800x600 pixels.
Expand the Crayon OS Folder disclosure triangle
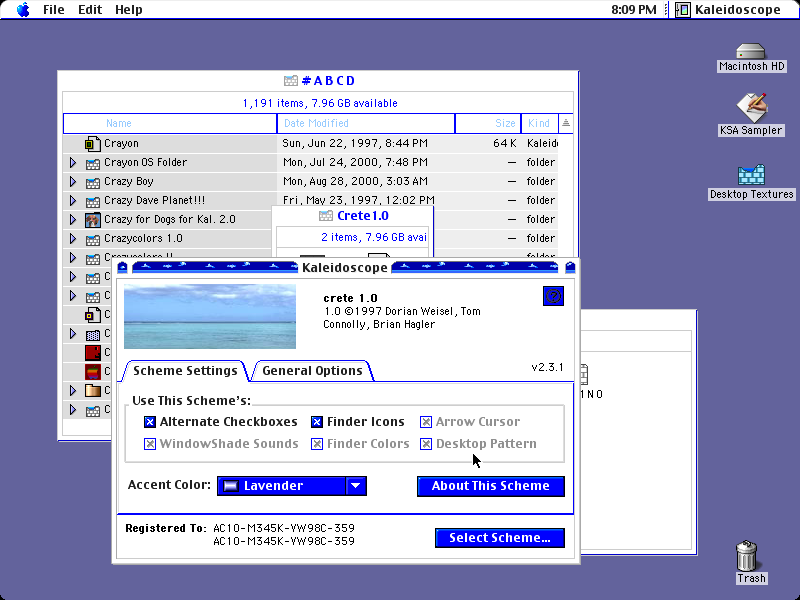tap(73, 163)
